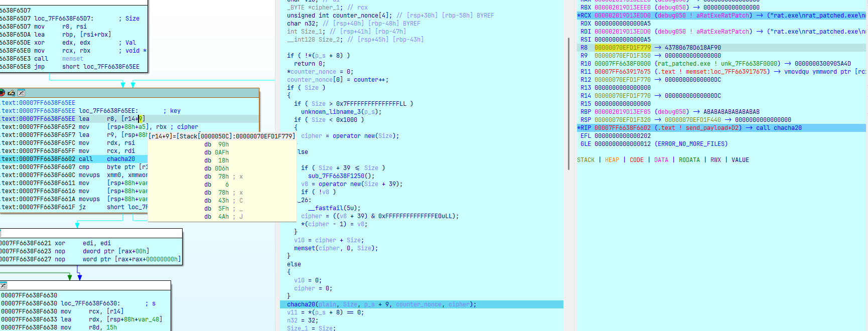Click the GLE ERROR_NO_MORE_FILES row
This screenshot has height=331, width=868.
653,144
